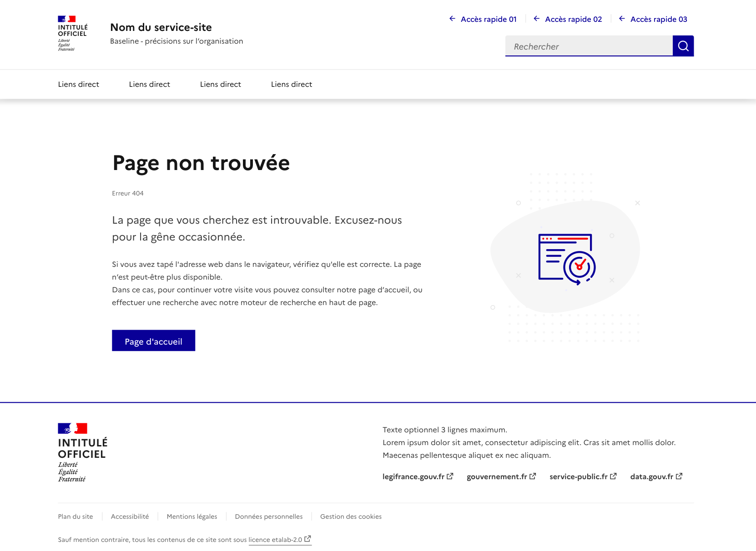Go to the Accessibilité page

[x=130, y=516]
